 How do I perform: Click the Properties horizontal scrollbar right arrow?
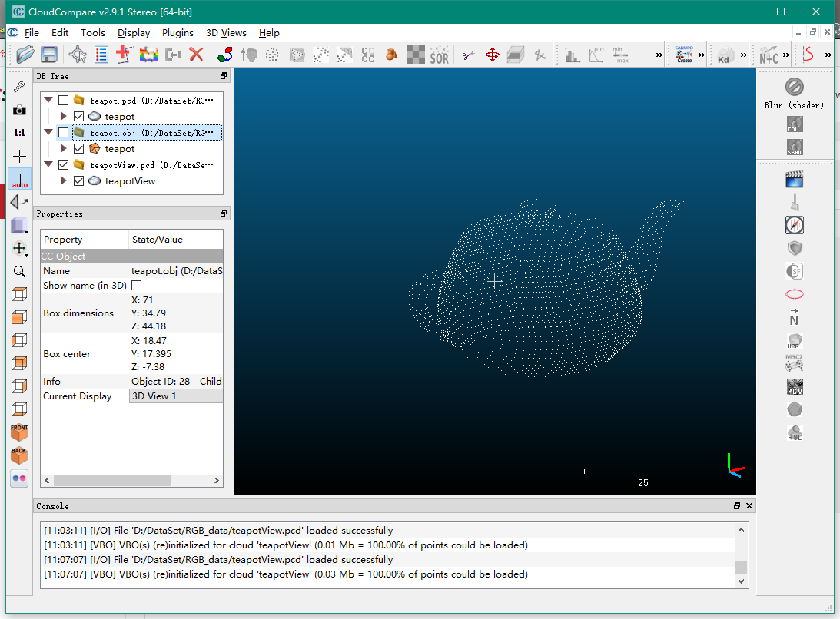pyautogui.click(x=217, y=480)
